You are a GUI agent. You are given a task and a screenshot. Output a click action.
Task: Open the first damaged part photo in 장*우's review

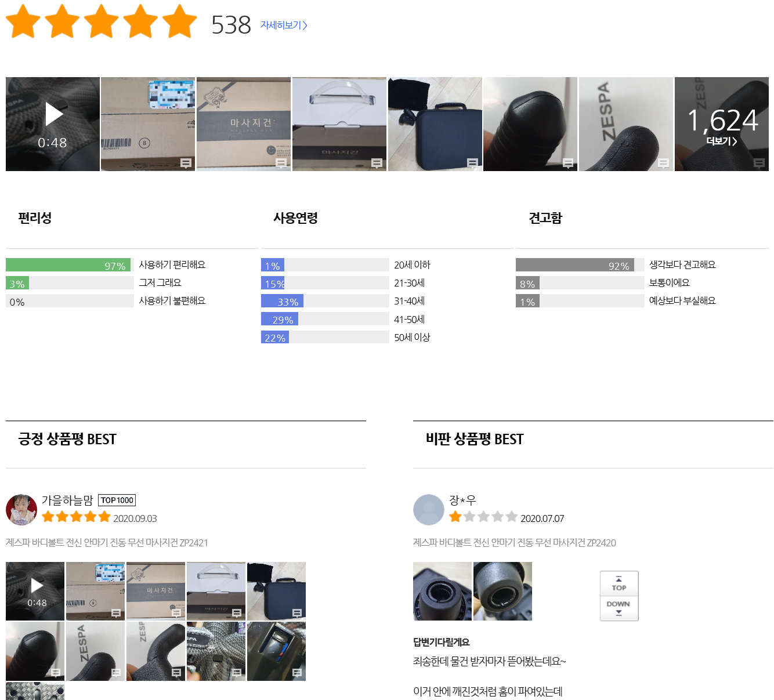tap(443, 591)
